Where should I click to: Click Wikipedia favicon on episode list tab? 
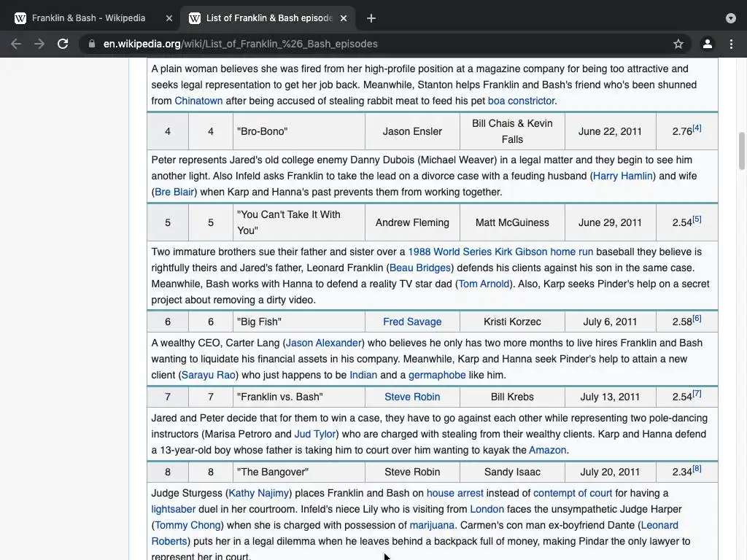click(194, 18)
